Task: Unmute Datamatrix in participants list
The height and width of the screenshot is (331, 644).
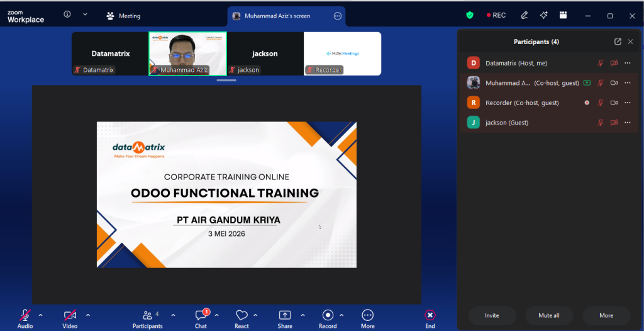Action: tap(600, 64)
